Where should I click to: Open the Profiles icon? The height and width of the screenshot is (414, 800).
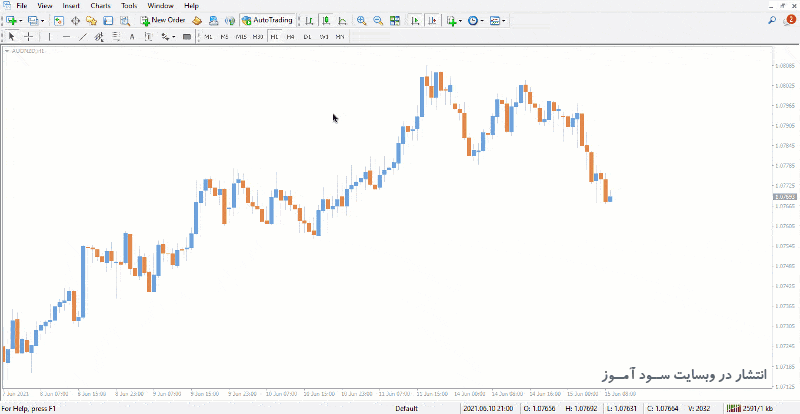[33, 20]
